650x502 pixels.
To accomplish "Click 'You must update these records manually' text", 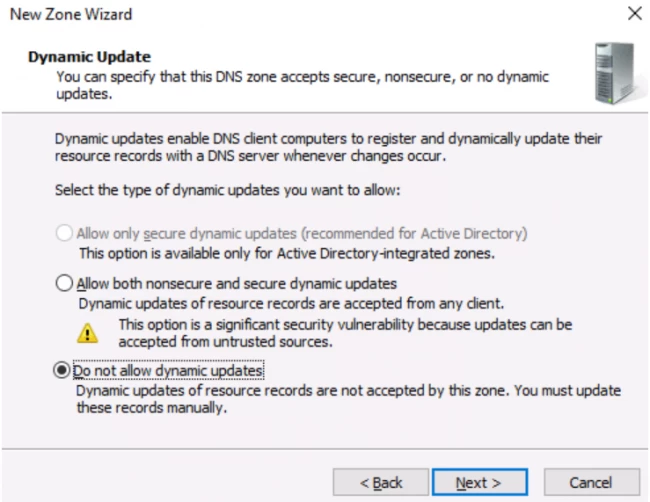I will point(349,399).
